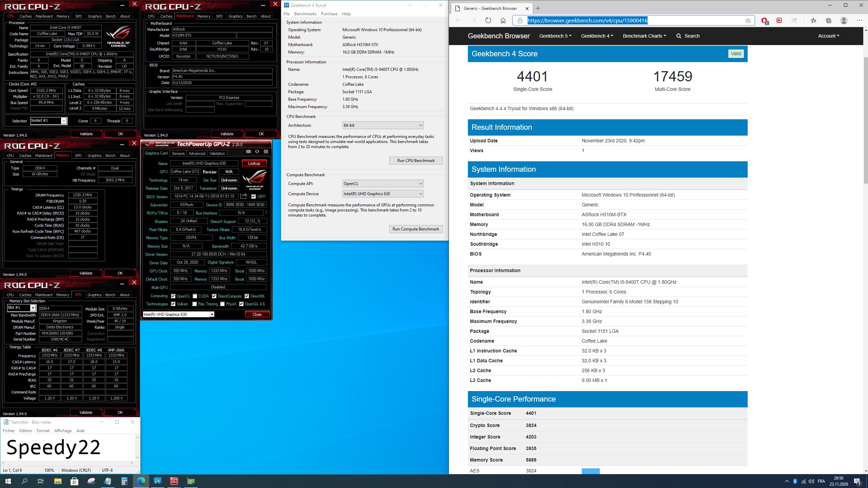Open File Explorer from the taskbar

[58, 481]
